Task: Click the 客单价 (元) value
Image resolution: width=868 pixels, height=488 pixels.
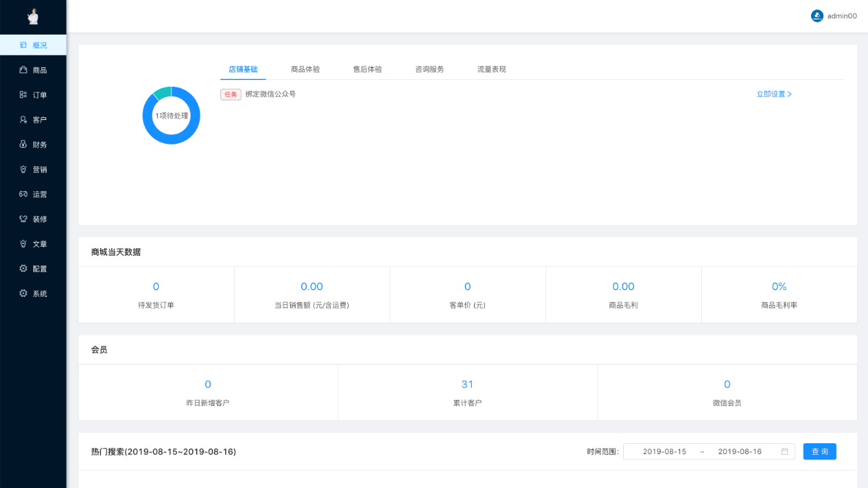Action: (467, 287)
